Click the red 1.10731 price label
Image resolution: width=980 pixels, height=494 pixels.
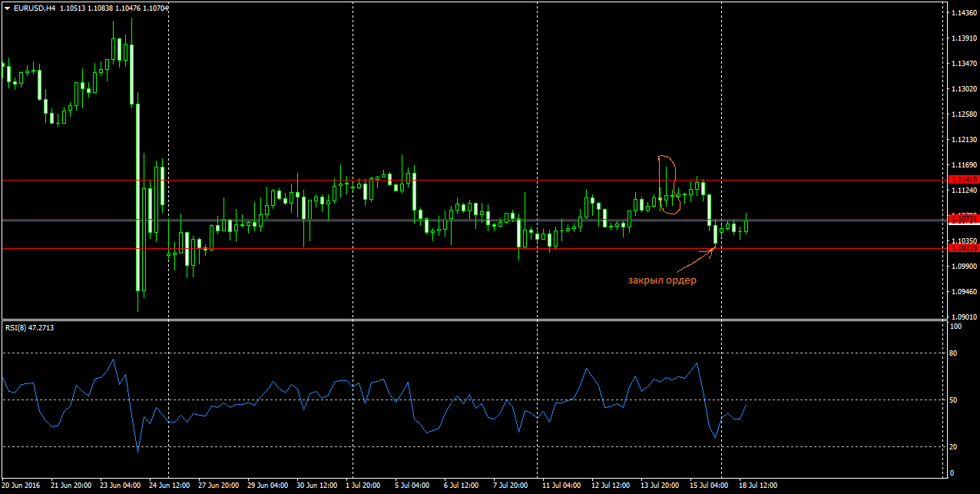964,220
